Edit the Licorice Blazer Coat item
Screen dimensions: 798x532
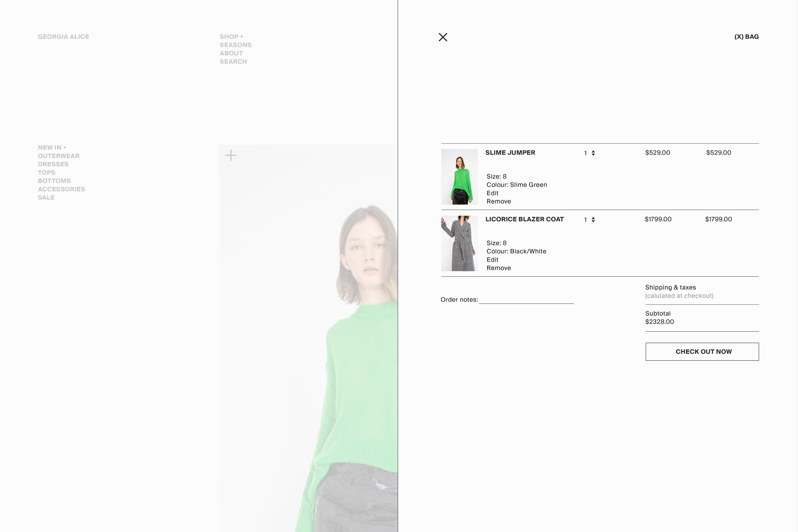coord(492,259)
